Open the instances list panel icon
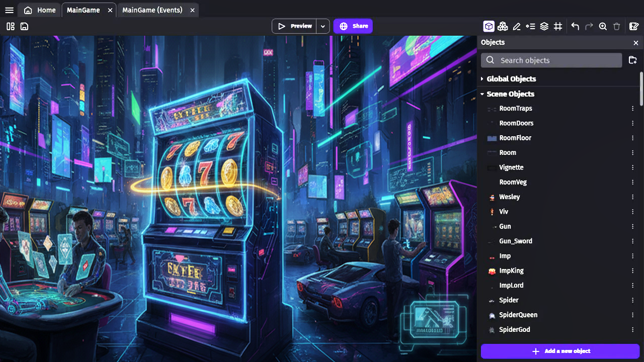The width and height of the screenshot is (644, 362). tap(530, 26)
